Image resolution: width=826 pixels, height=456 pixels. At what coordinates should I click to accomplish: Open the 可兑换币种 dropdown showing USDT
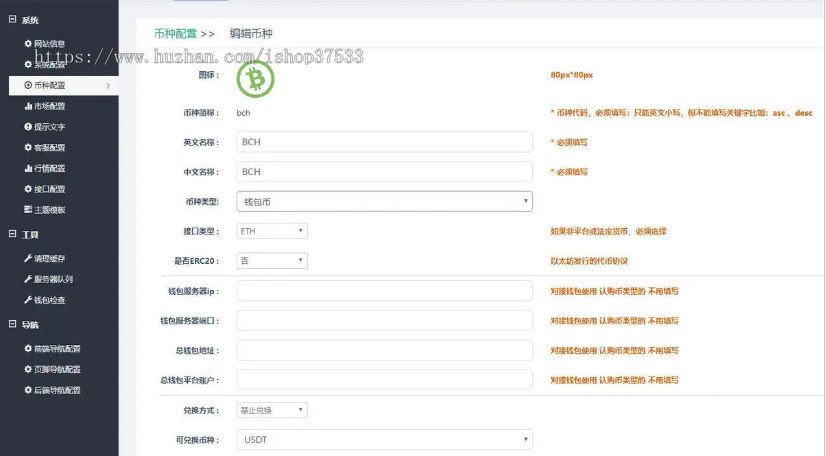[x=385, y=440]
